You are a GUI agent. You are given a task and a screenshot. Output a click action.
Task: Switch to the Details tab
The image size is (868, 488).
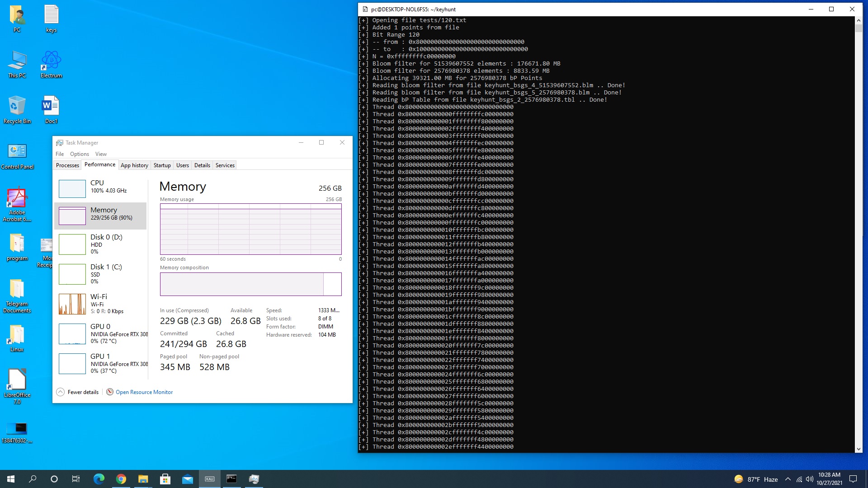pos(202,165)
